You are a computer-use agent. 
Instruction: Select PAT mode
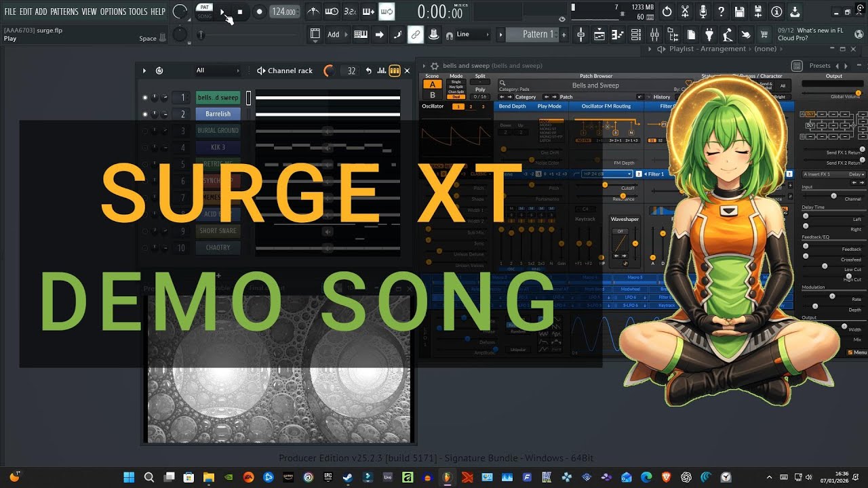204,7
